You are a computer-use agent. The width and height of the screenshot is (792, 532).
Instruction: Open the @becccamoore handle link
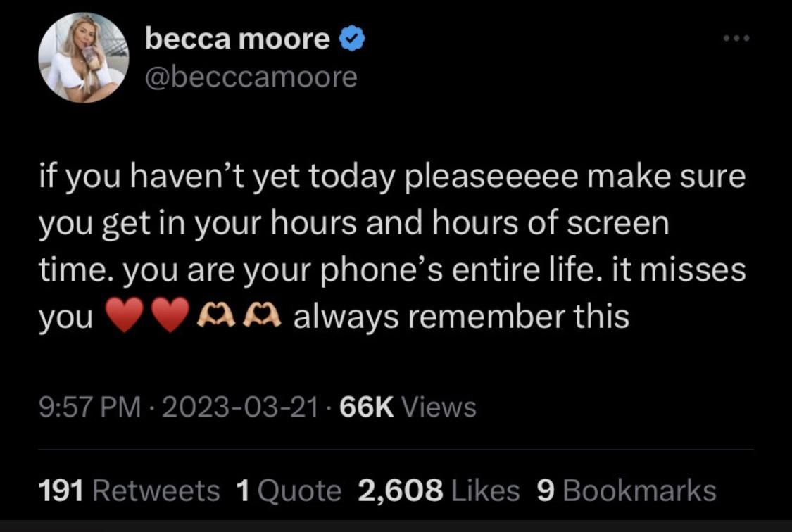coord(251,77)
